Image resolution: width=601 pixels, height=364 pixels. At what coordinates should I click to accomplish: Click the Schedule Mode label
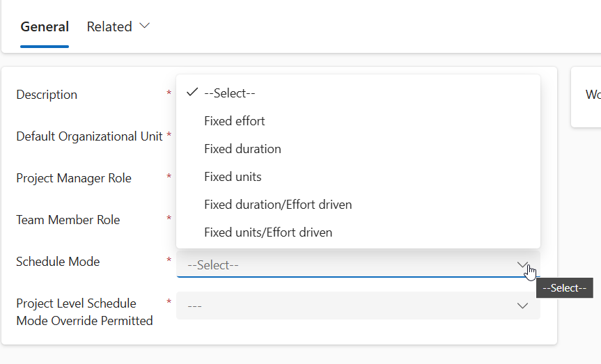[58, 262]
